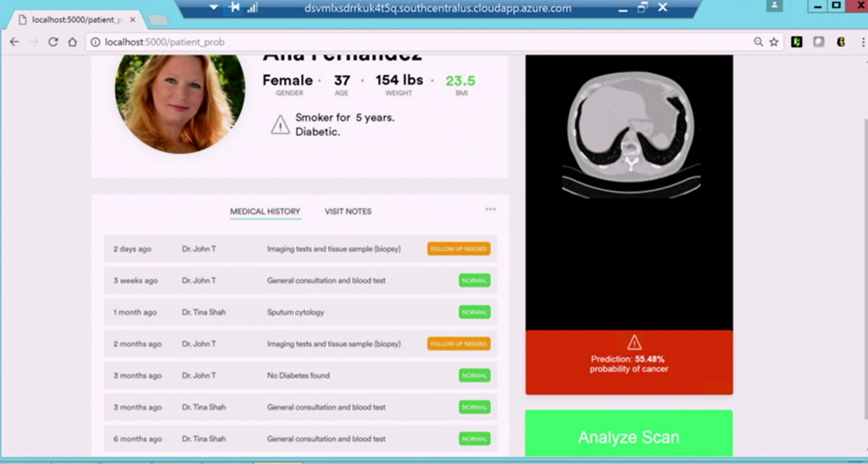Open the browser home page icon
This screenshot has width=868, height=464.
coord(73,42)
